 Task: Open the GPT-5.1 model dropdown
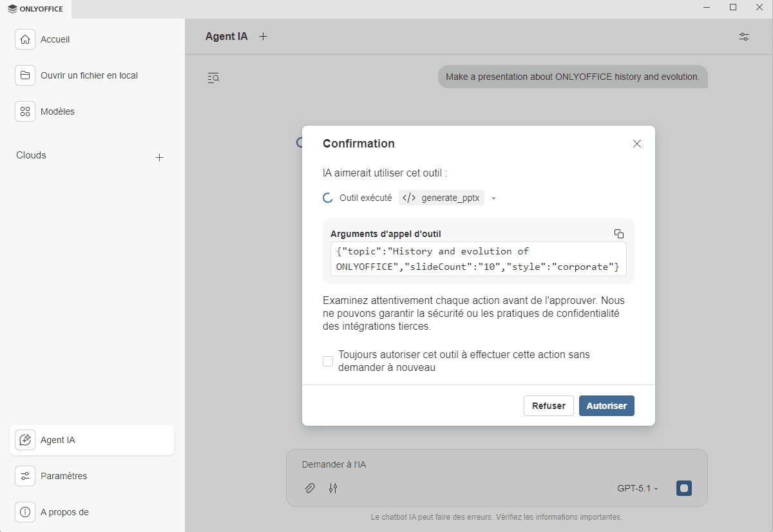coord(637,489)
